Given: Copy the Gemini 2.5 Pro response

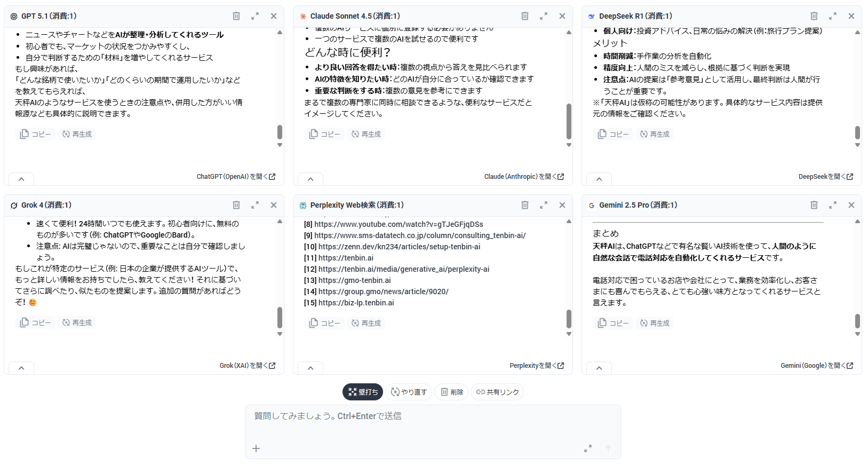Looking at the screenshot, I should click(x=613, y=323).
